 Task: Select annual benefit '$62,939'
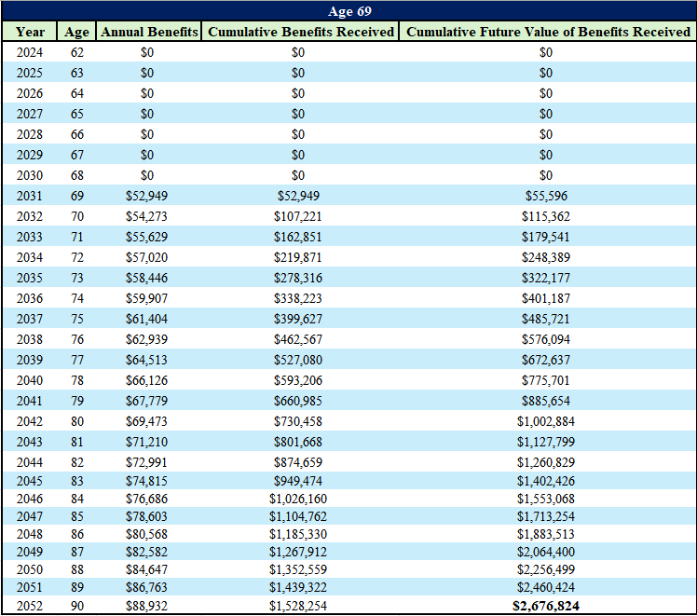pyautogui.click(x=146, y=339)
